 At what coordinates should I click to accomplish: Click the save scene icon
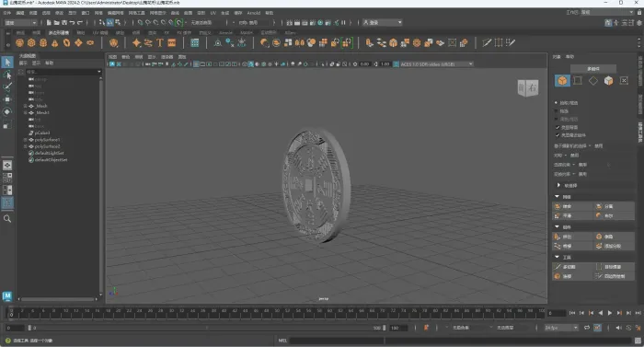[x=64, y=23]
